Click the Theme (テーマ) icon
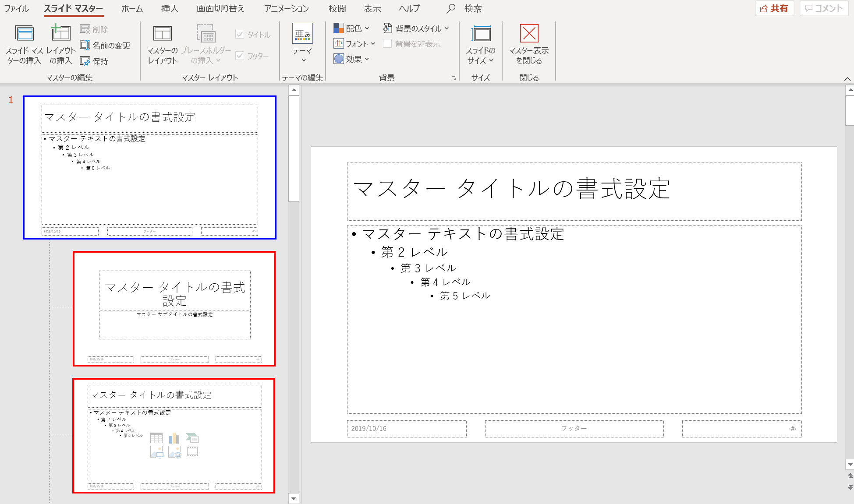 pos(303,33)
